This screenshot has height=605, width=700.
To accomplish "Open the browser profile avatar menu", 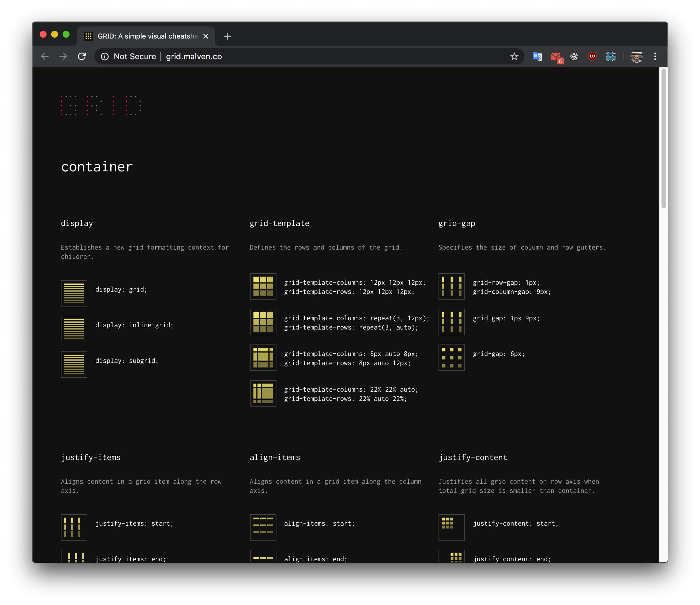I will 636,56.
